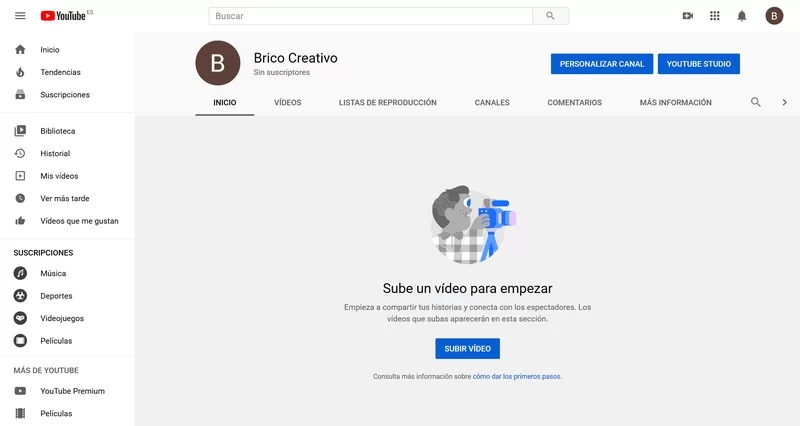Click the Música channel icon
Image resolution: width=800 pixels, height=426 pixels.
pyautogui.click(x=20, y=273)
